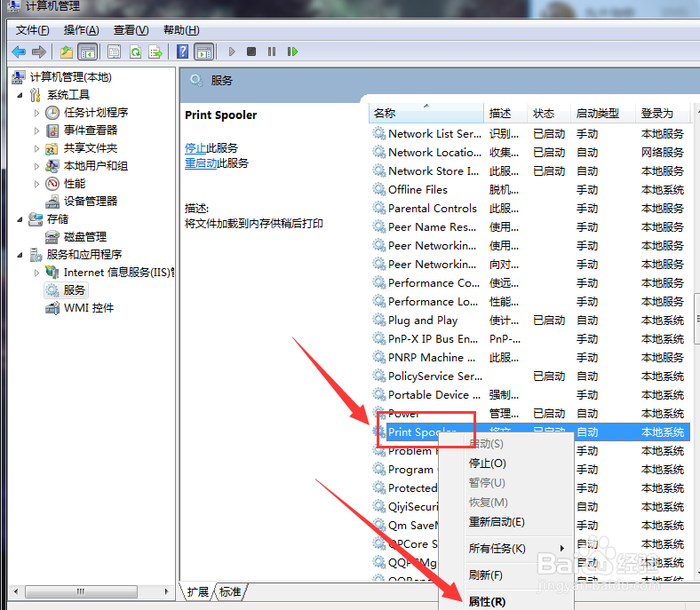Choose 停止(O) in context menu
This screenshot has height=610, width=700.
[506, 463]
